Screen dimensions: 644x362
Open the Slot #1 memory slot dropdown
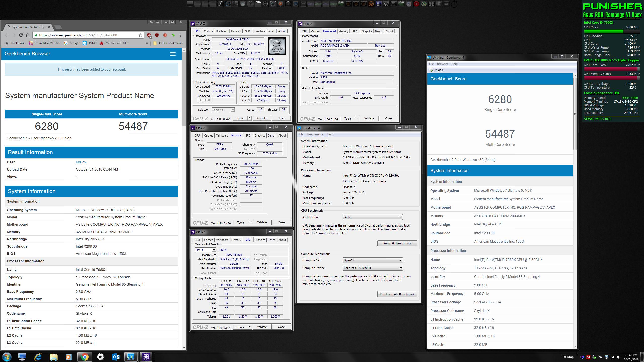[x=206, y=250]
